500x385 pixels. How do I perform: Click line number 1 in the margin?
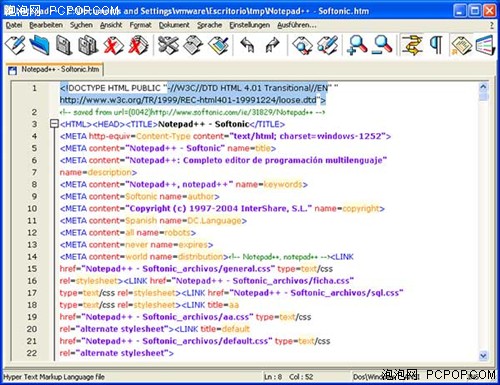[x=34, y=88]
